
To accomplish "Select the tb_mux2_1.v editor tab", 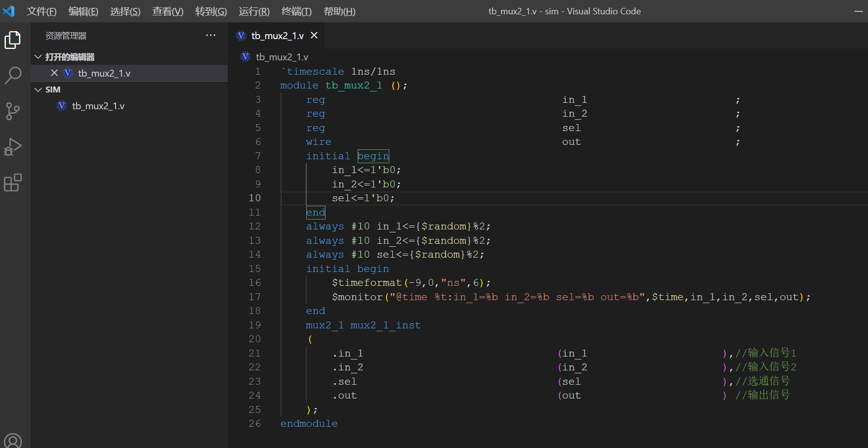I will (x=277, y=35).
